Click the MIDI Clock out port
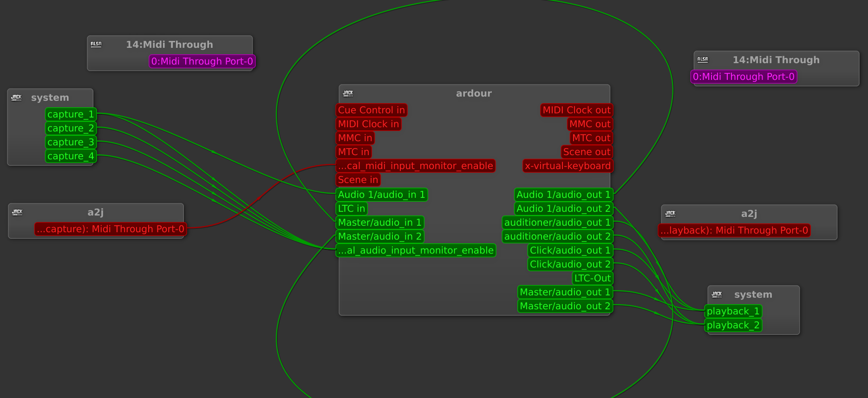The image size is (868, 398). [x=577, y=110]
